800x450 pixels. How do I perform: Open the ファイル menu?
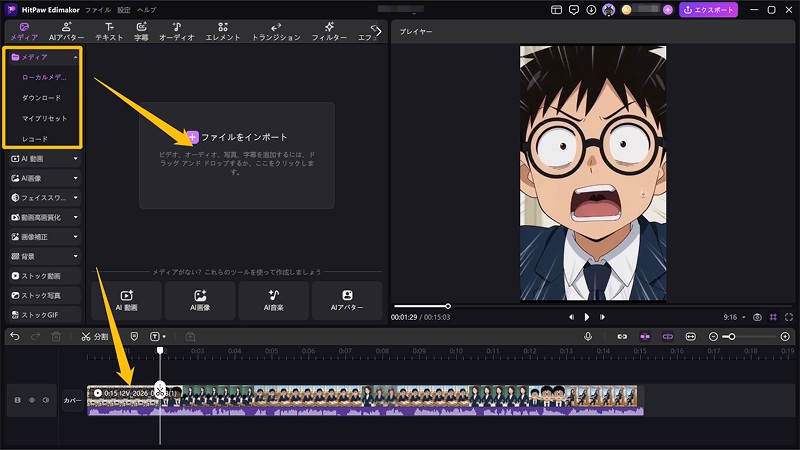point(97,10)
